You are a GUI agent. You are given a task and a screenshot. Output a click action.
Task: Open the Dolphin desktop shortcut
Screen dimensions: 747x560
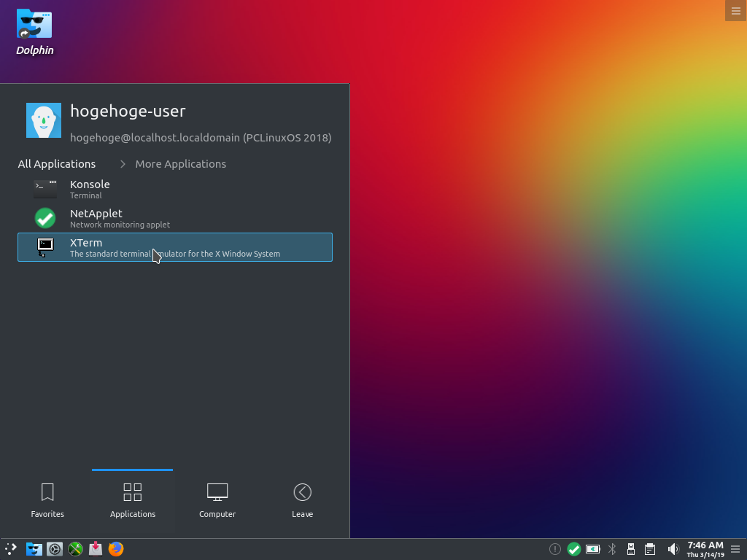(x=34, y=32)
